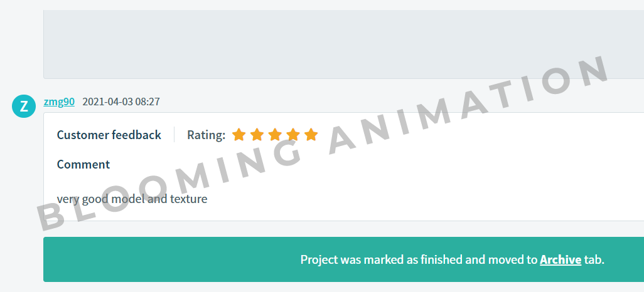Screen dimensions: 644x292
Task: Click the word 'tab.' after Archive
Action: tap(594, 259)
